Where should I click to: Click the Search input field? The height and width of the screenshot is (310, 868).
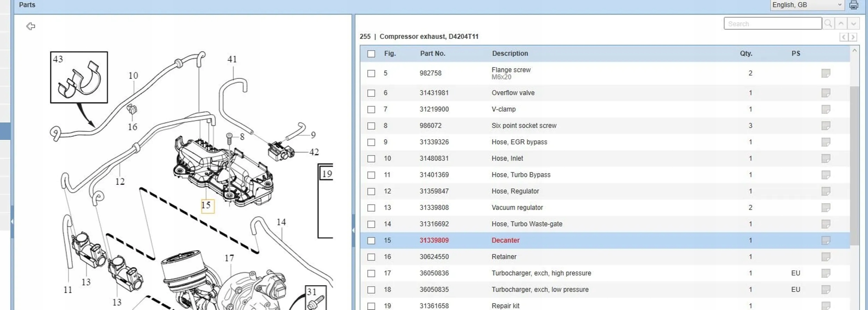coord(773,24)
